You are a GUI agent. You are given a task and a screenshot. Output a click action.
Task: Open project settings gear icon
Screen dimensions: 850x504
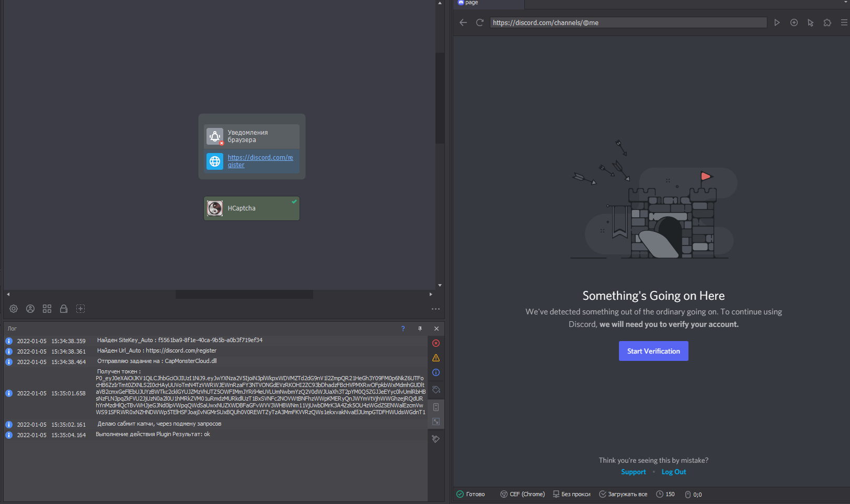[14, 309]
